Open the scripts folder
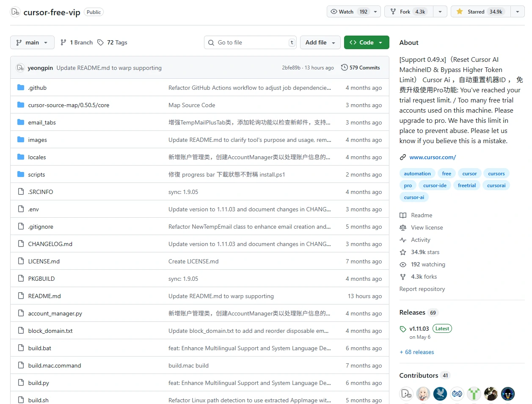The image size is (532, 404). 36,174
